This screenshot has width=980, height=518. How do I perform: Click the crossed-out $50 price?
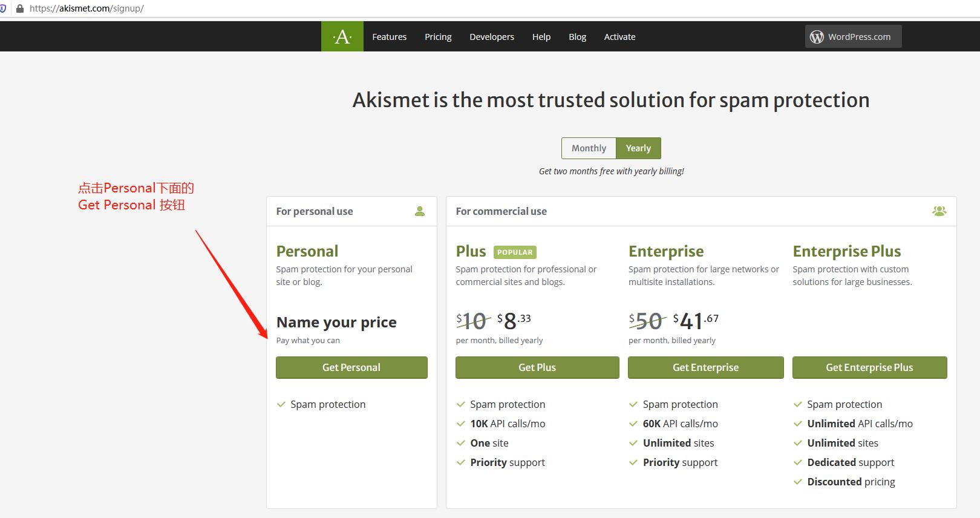647,321
